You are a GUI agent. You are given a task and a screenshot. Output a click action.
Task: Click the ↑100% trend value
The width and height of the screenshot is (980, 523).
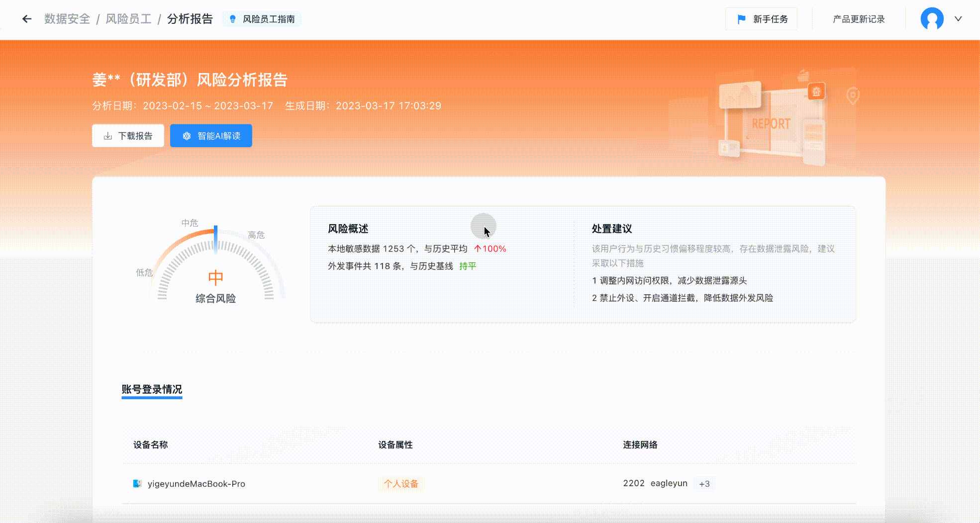coord(490,249)
